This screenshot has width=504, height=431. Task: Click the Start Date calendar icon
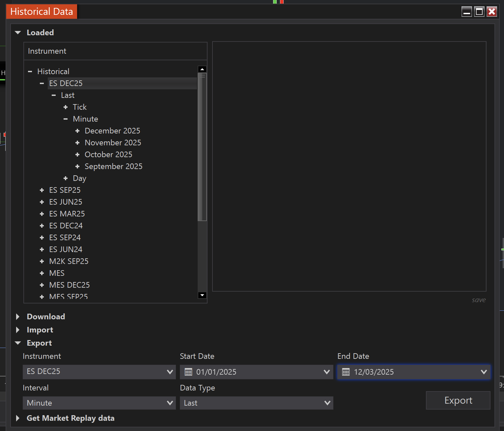click(188, 372)
